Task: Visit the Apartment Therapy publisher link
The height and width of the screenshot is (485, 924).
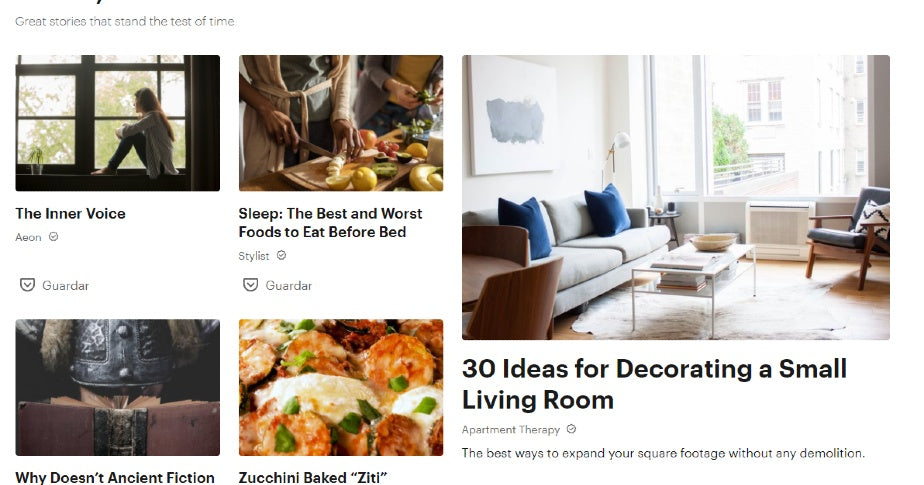Action: pos(511,430)
